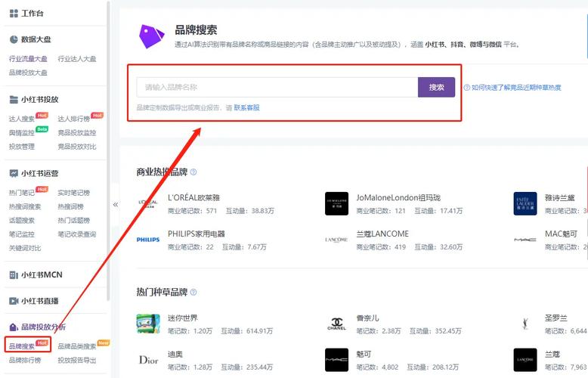Click JoMaloneLondon祖玛珑 brand name

click(x=398, y=197)
